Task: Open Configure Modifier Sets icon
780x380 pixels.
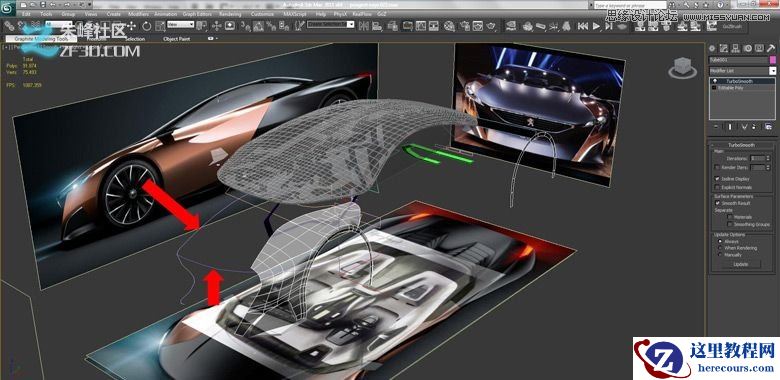Action: click(769, 127)
